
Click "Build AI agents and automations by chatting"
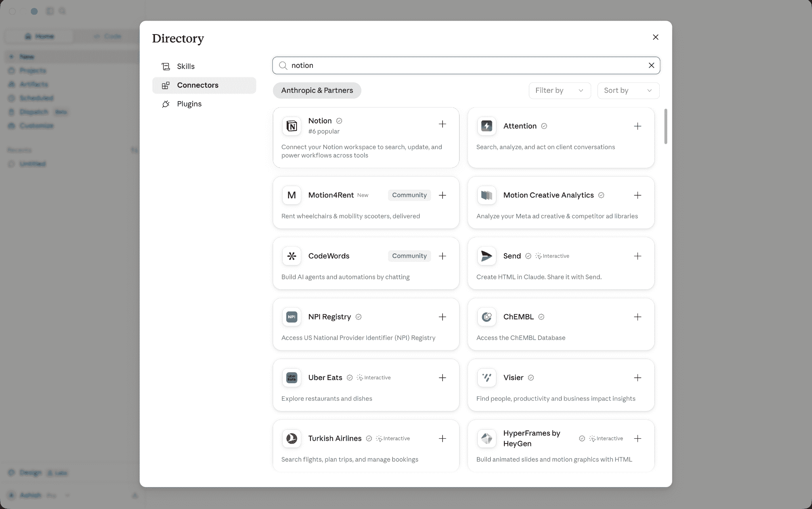point(345,277)
